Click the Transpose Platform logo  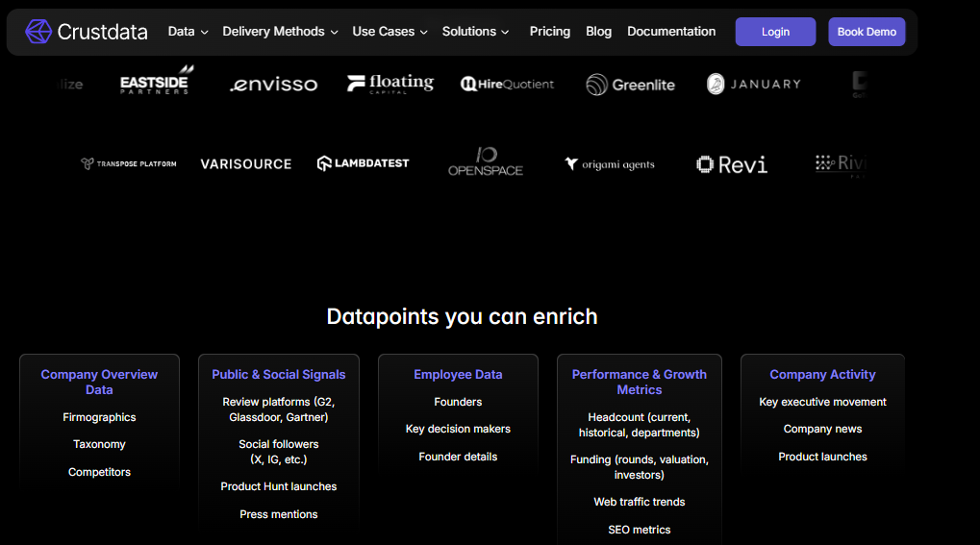pos(129,163)
